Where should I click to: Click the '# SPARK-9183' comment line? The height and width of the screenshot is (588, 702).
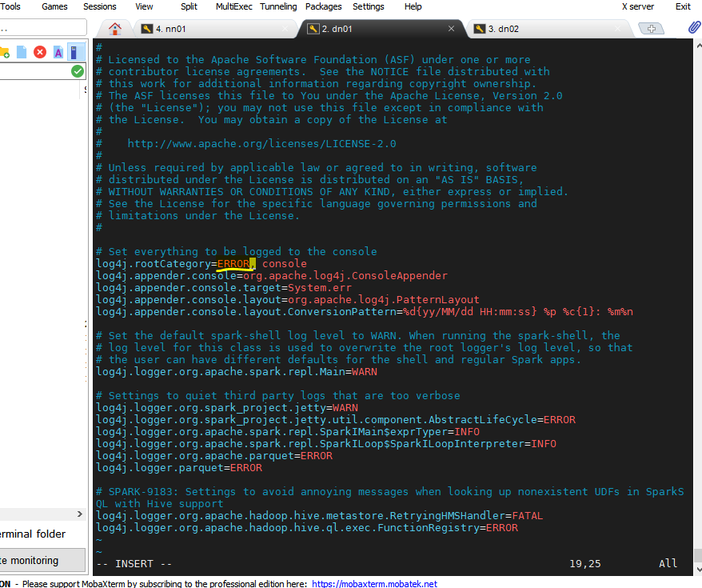point(390,498)
